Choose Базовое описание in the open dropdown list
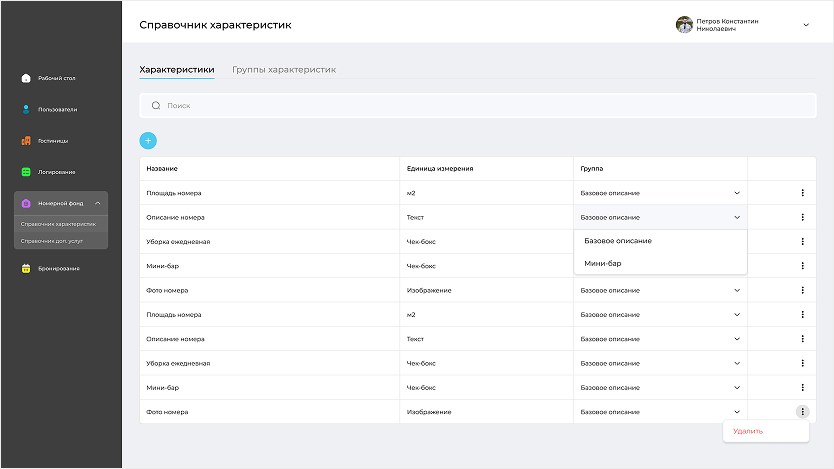The height and width of the screenshot is (469, 834). 618,241
